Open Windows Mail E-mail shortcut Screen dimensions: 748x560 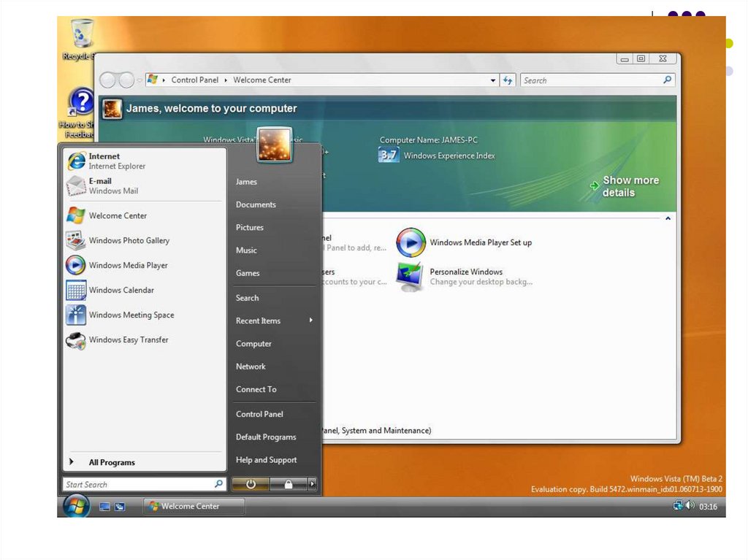click(145, 185)
